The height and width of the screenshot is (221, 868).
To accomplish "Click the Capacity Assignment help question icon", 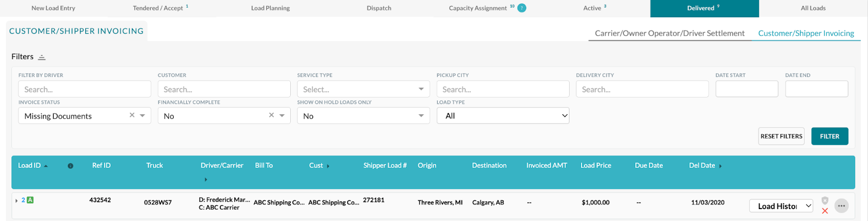I will click(x=522, y=8).
